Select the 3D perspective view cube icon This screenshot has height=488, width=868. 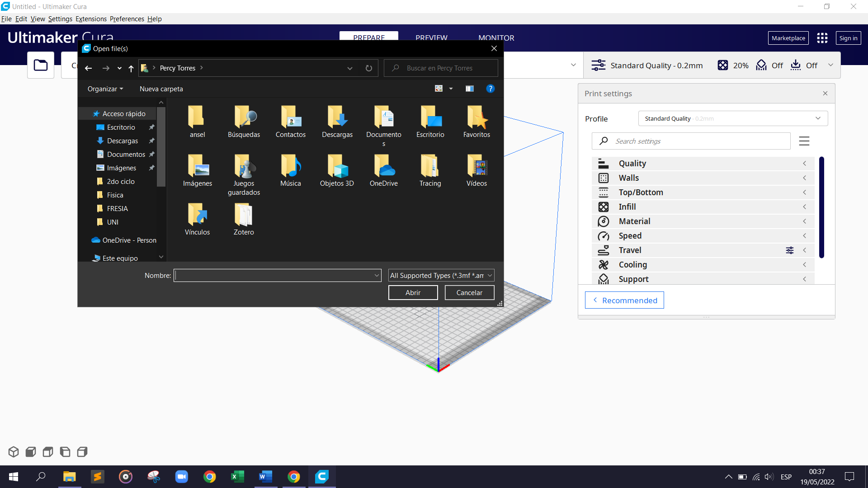[14, 451]
